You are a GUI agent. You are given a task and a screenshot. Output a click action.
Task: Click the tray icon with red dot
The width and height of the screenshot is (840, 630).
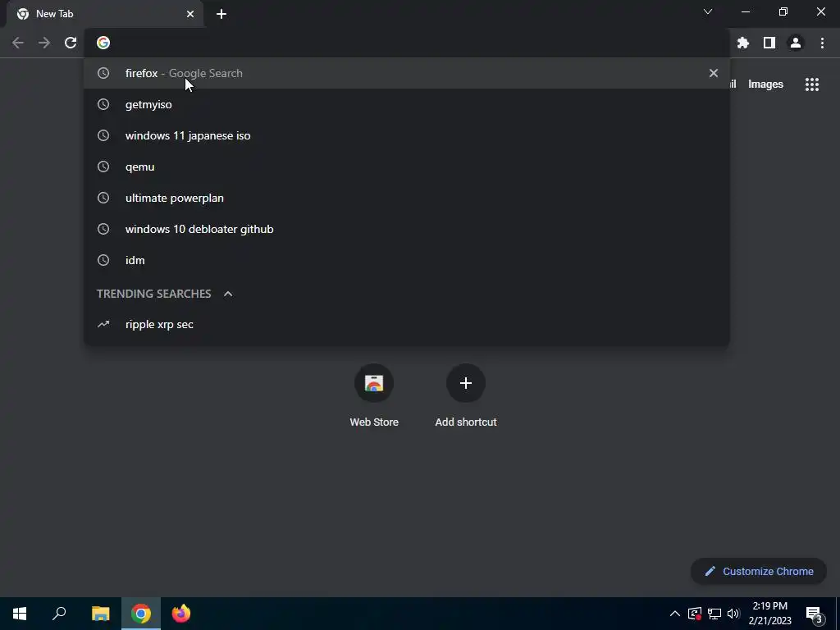(695, 614)
